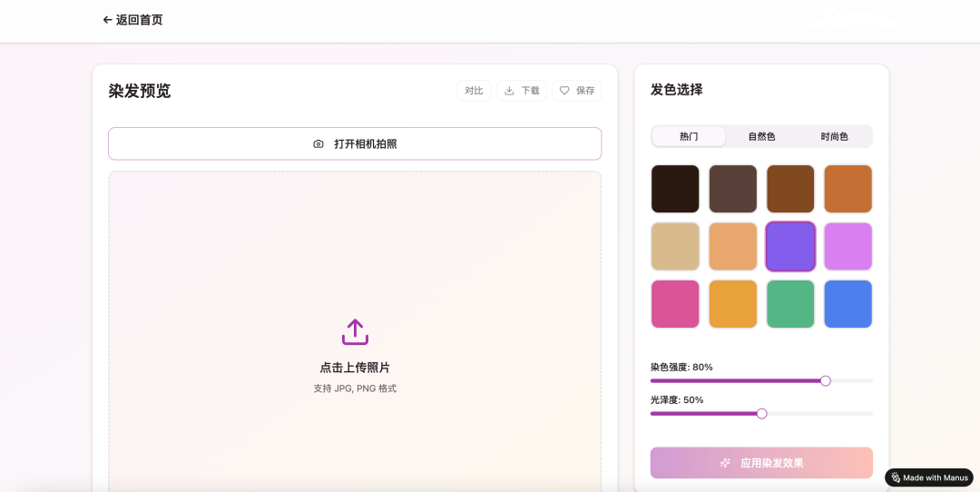Open the 时尚色 tab
The width and height of the screenshot is (980, 492).
point(834,136)
